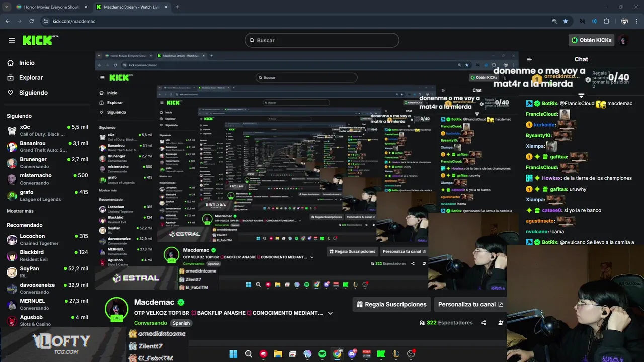Open the Chrome three-dot menu
Image resolution: width=644 pixels, height=362 pixels.
[x=636, y=21]
